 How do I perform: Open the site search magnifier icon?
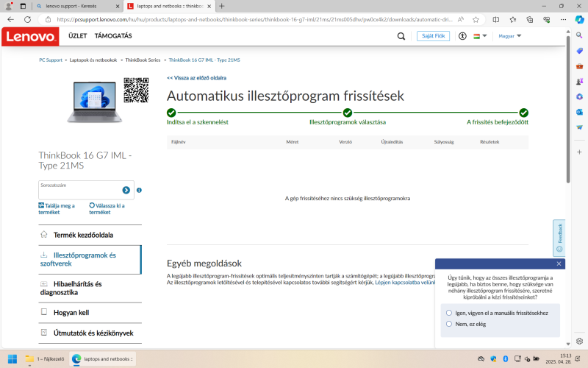(x=401, y=36)
